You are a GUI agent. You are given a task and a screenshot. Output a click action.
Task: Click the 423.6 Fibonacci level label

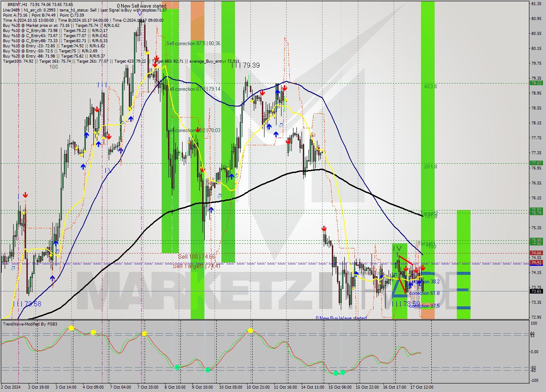click(430, 86)
